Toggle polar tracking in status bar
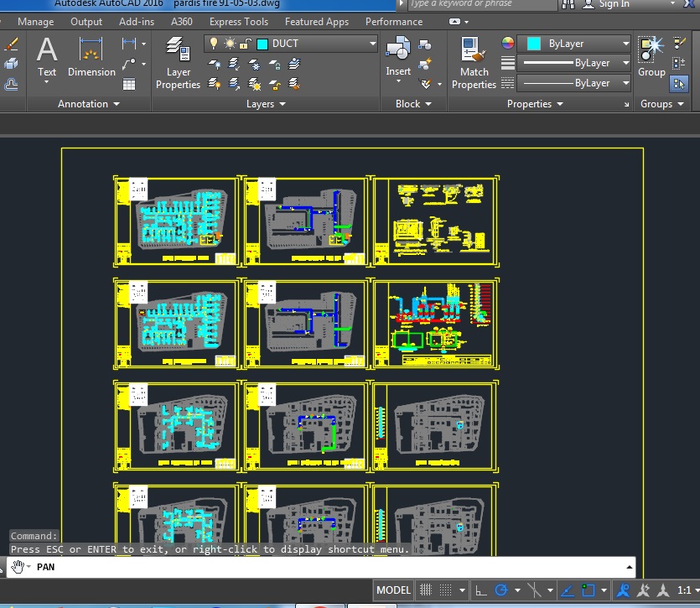The image size is (700, 608). [x=502, y=590]
